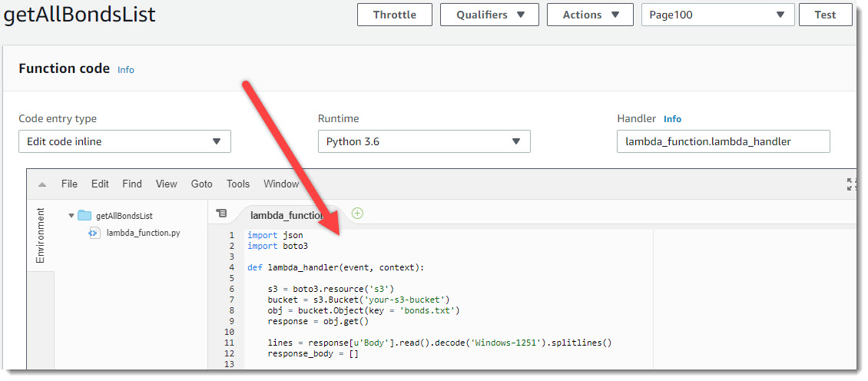Screen dimensions: 868x381
Task: Click the 'import json' code line
Action: [275, 235]
